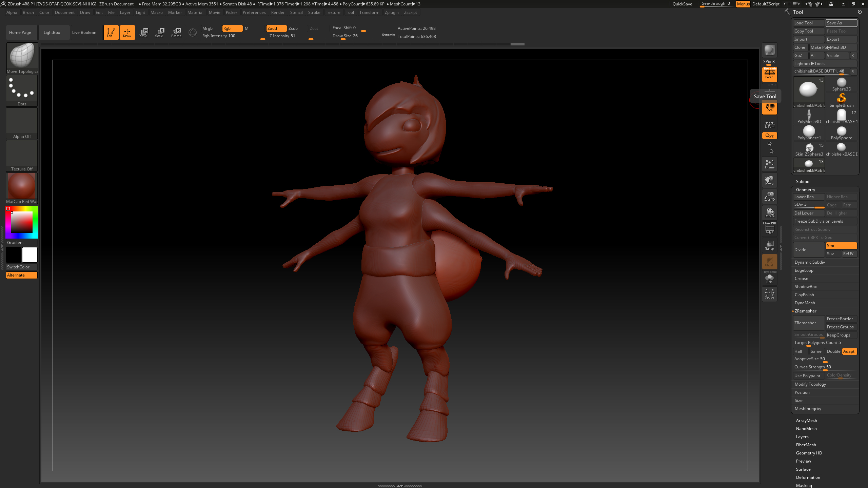Click the Divide button
868x488 pixels.
(808, 250)
